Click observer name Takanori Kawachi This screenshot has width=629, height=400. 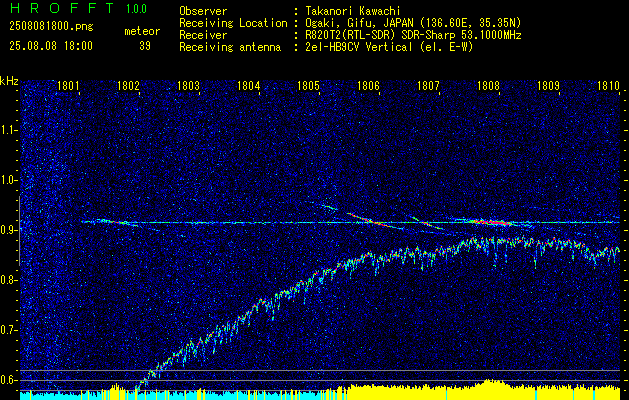[353, 11]
